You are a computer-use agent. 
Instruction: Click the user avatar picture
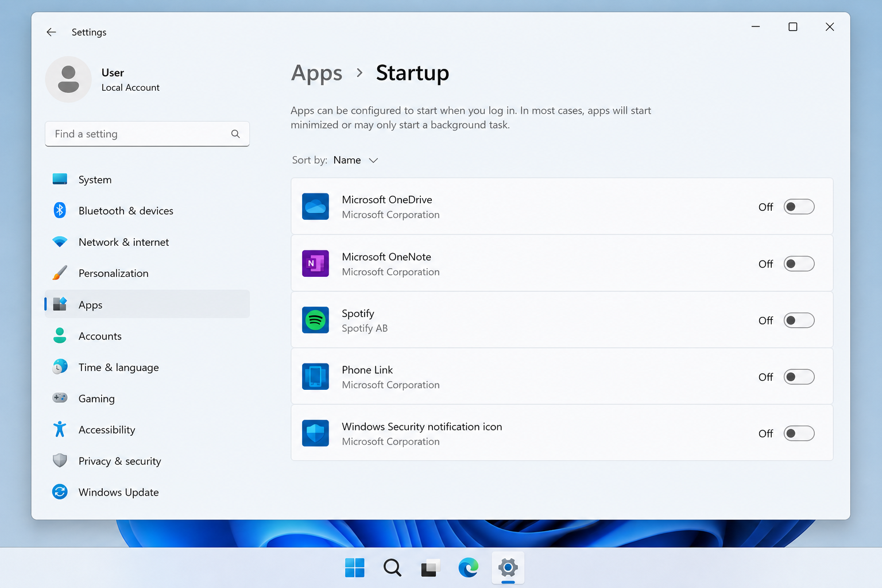pyautogui.click(x=68, y=79)
